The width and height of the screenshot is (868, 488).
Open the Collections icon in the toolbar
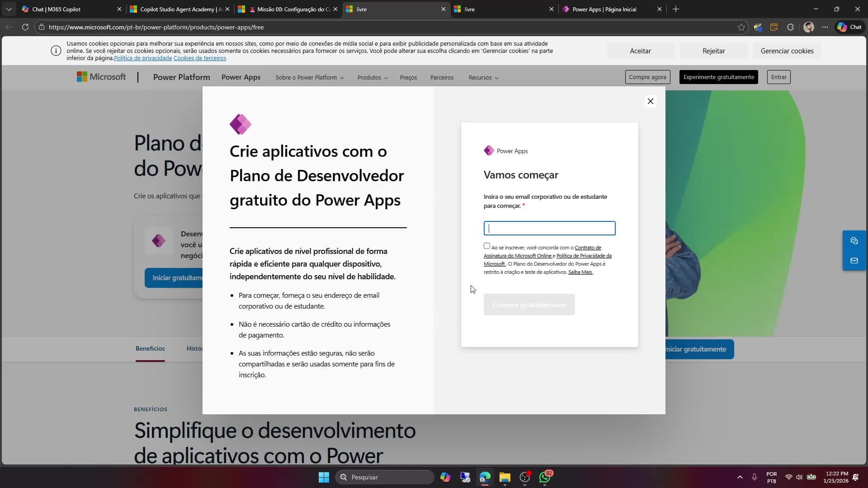774,27
